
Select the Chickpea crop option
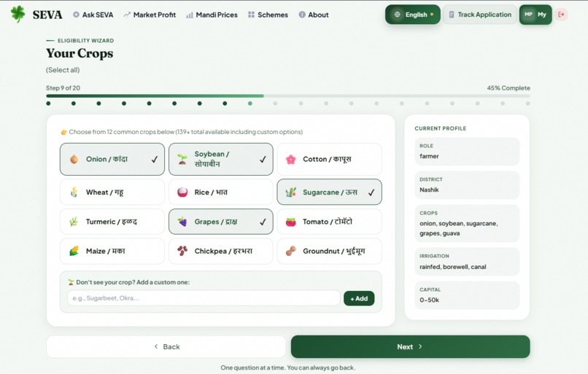(221, 251)
